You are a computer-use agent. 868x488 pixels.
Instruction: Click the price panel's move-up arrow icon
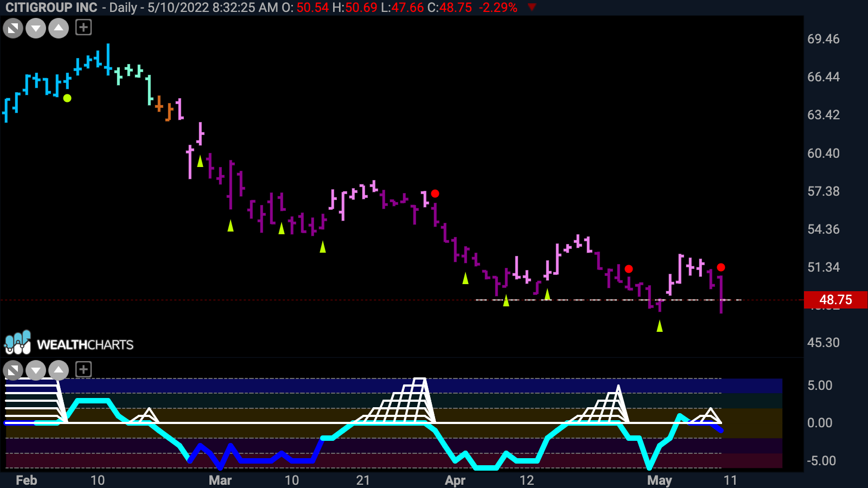pos(59,28)
